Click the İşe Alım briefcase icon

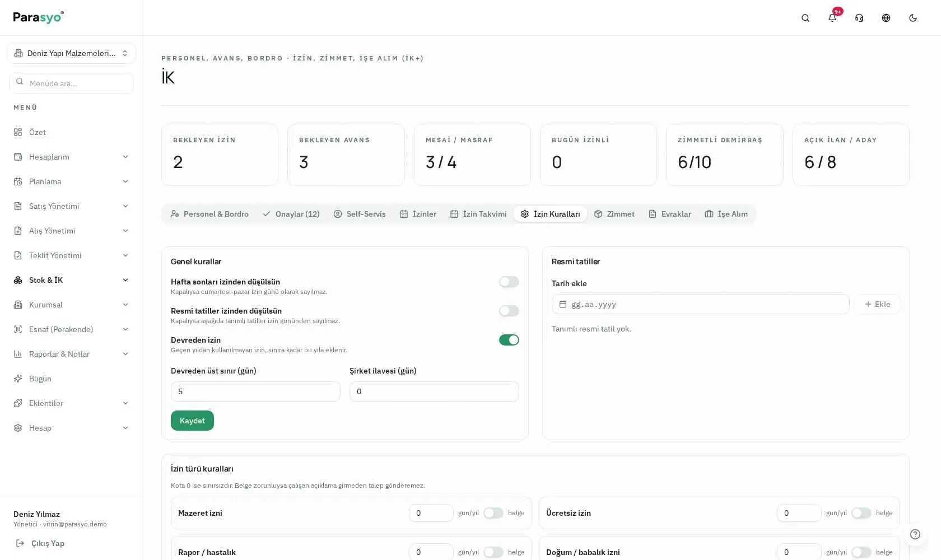[709, 214]
